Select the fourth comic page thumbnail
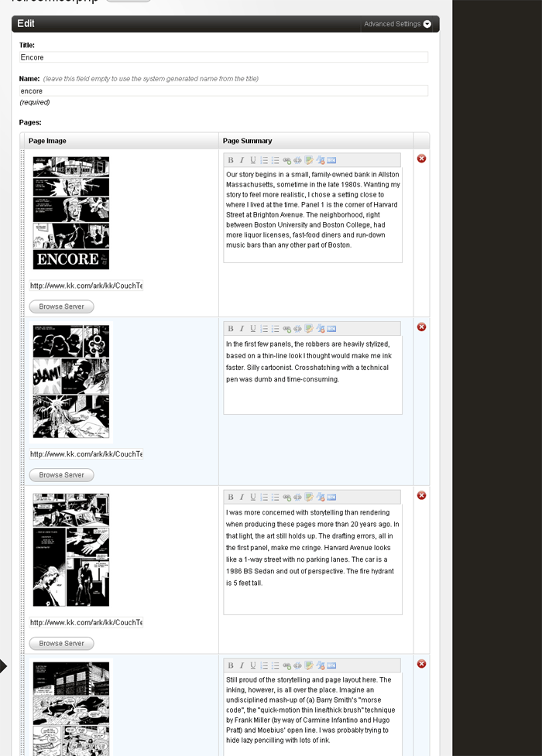542x756 pixels. [71, 709]
